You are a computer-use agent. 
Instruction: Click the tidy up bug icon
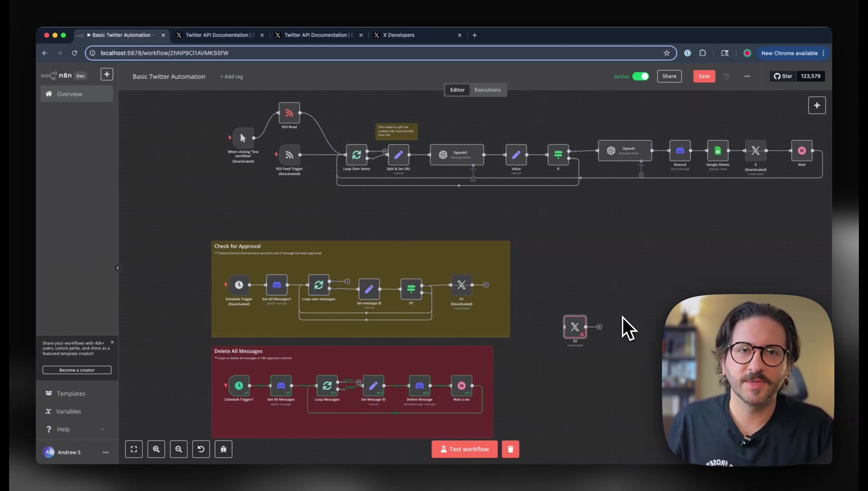(x=223, y=449)
